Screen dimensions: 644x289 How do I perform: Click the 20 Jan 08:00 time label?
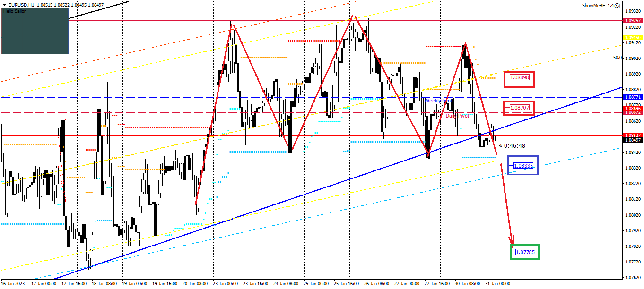(x=195, y=284)
